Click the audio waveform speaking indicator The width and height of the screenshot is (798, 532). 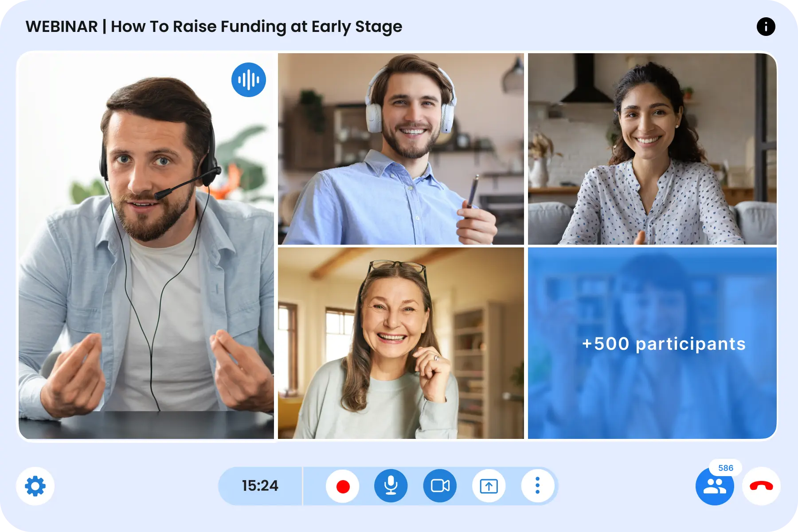(249, 80)
